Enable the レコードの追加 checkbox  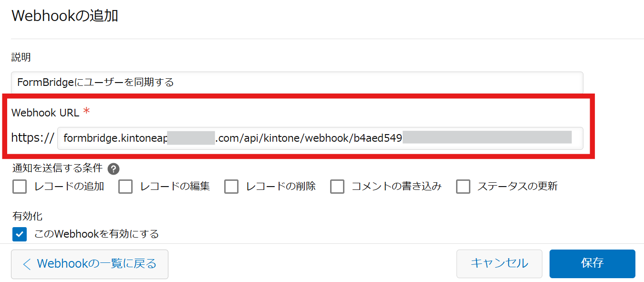[x=20, y=187]
